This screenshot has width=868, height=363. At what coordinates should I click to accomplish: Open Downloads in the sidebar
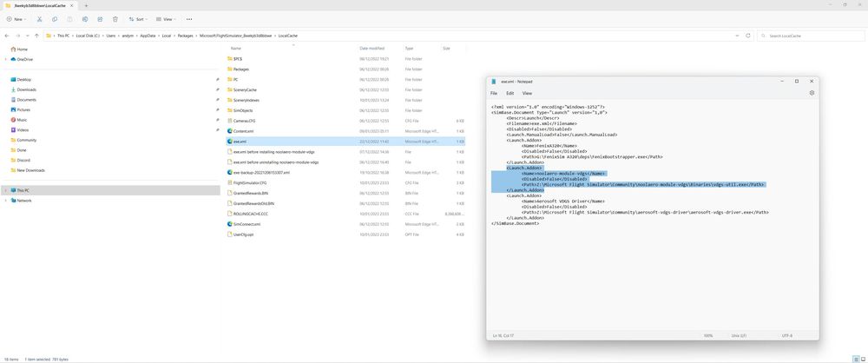coord(26,89)
